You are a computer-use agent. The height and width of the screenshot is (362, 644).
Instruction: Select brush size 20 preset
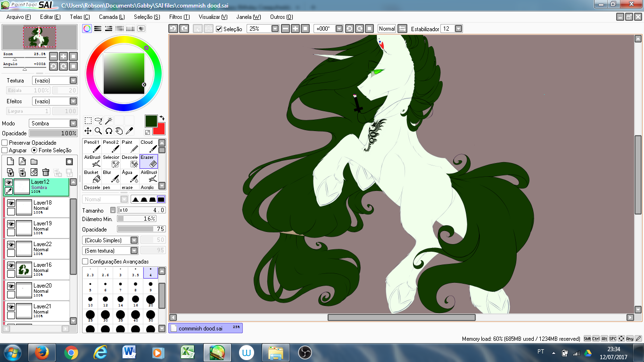coord(151,302)
